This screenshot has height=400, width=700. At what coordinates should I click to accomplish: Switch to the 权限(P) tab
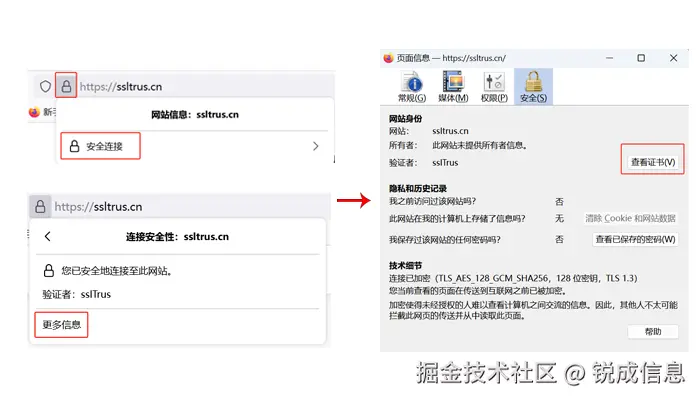point(494,87)
